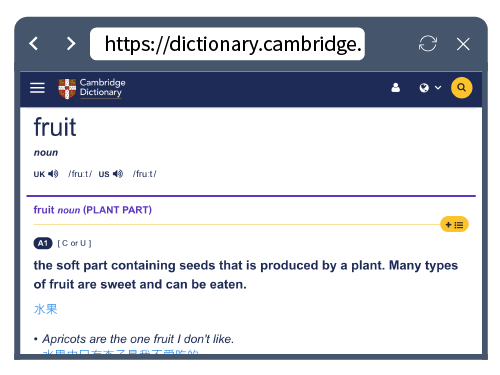The height and width of the screenshot is (375, 500).
Task: Play the US pronunciation audio
Action: (118, 174)
